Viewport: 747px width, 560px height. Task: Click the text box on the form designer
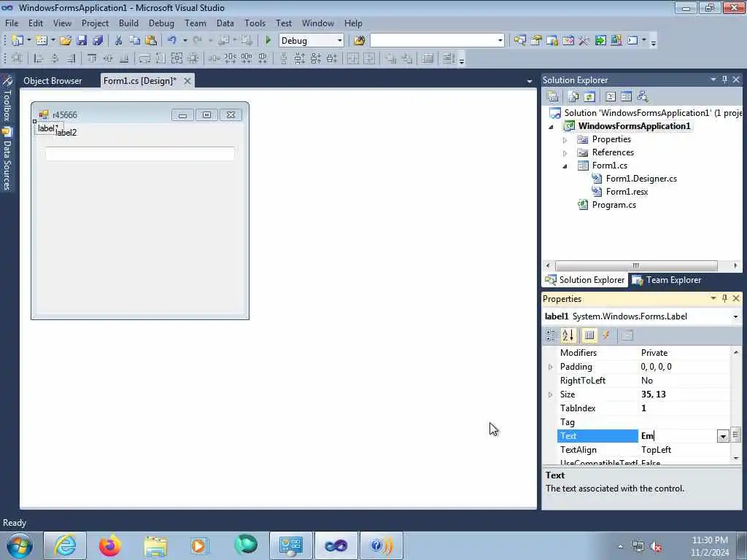[139, 153]
